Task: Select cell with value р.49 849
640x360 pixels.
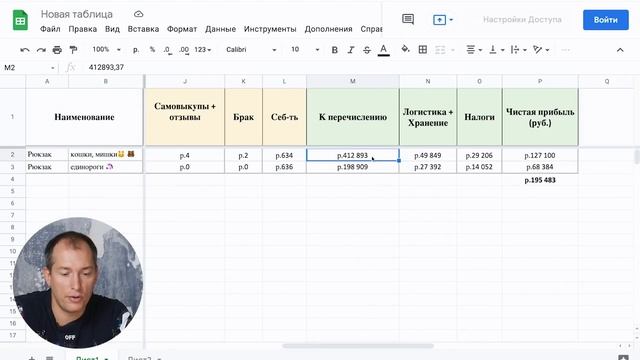Action: 428,155
